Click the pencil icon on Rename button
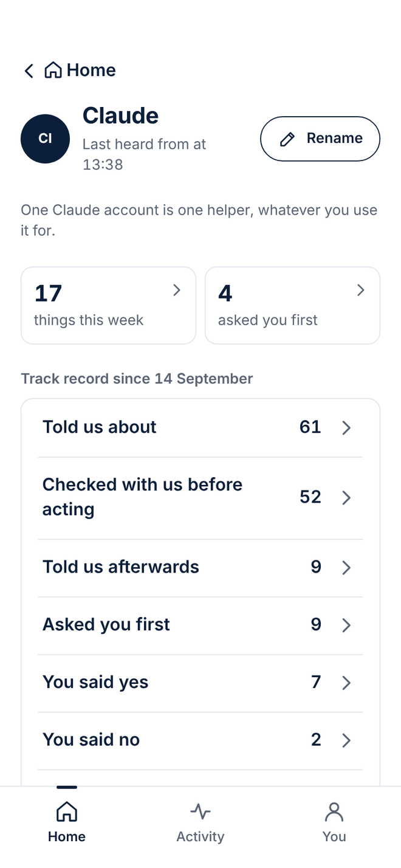The width and height of the screenshot is (401, 868). pyautogui.click(x=287, y=139)
